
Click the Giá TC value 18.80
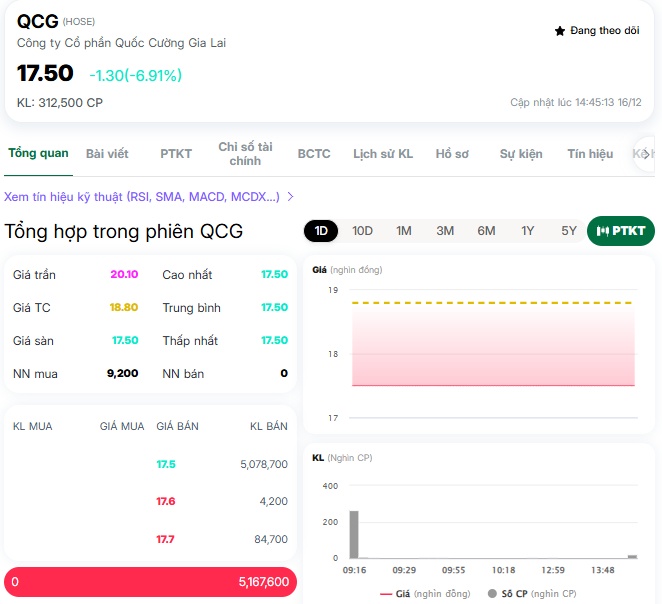124,307
